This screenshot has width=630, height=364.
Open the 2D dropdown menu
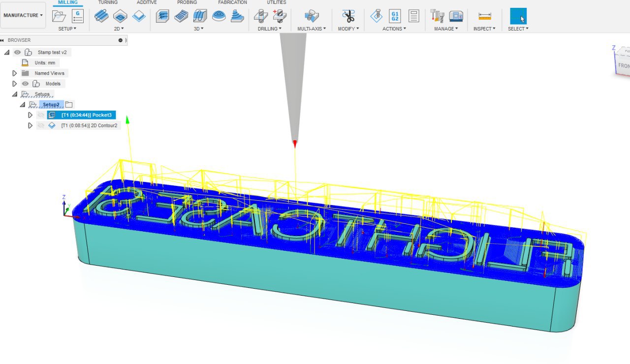pyautogui.click(x=119, y=29)
